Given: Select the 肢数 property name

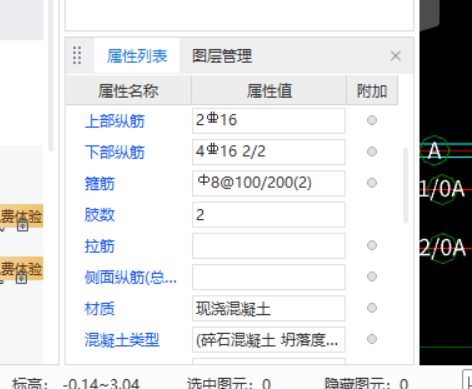Looking at the screenshot, I should tap(100, 215).
